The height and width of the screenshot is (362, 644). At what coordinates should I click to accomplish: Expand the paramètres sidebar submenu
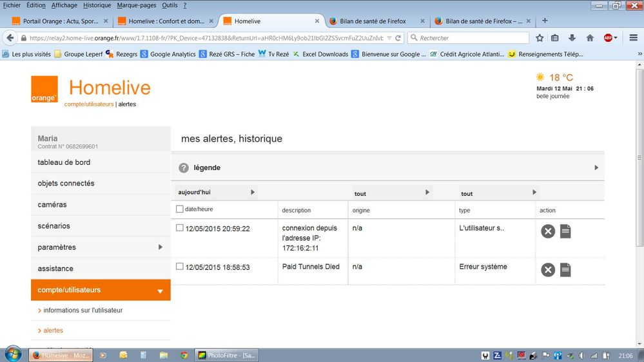click(161, 247)
